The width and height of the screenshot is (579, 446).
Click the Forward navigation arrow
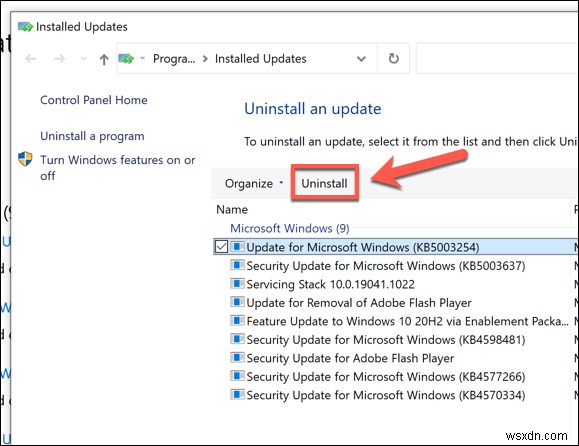pyautogui.click(x=59, y=59)
